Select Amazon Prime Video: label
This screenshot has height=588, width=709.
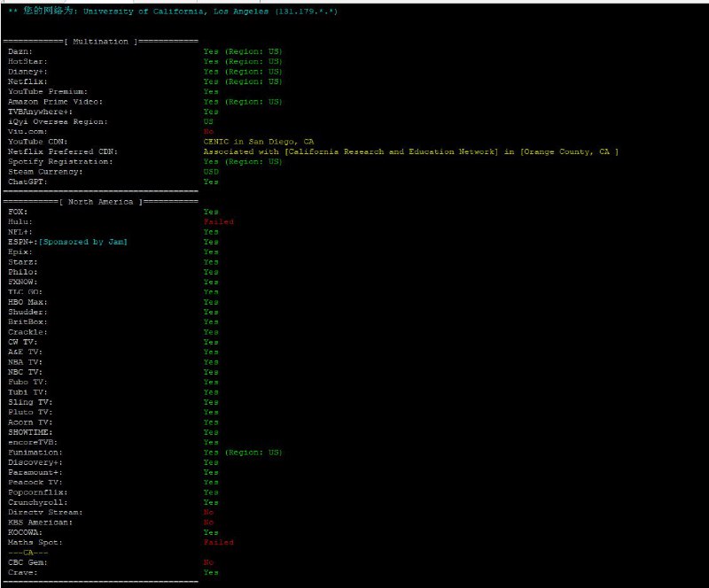coord(55,102)
